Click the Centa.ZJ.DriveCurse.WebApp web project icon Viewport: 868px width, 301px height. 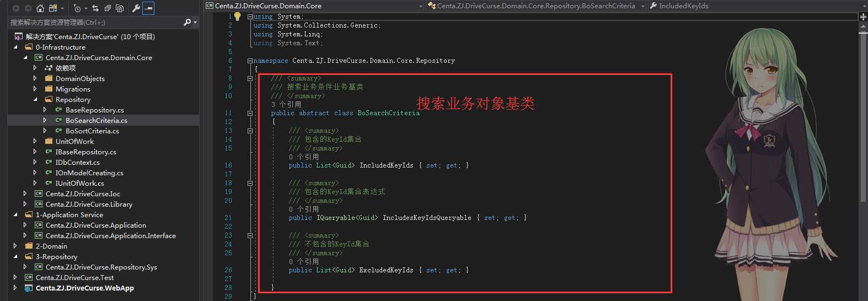29,288
